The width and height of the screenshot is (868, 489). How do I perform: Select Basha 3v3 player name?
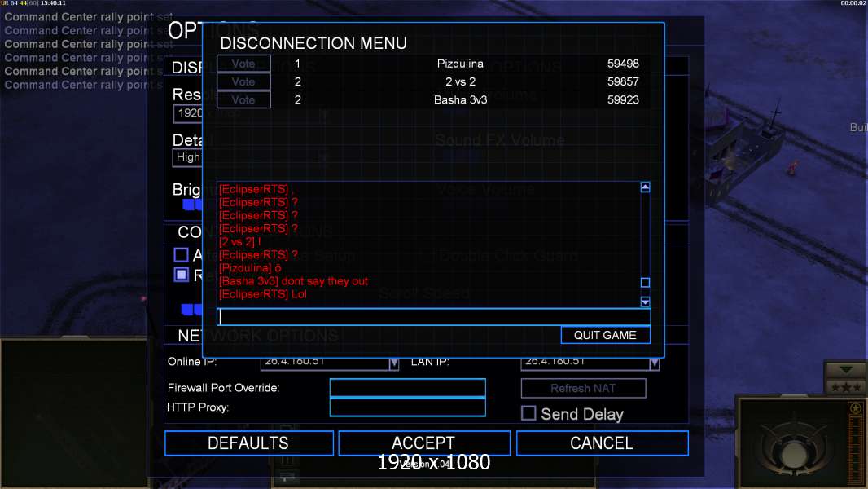[461, 99]
